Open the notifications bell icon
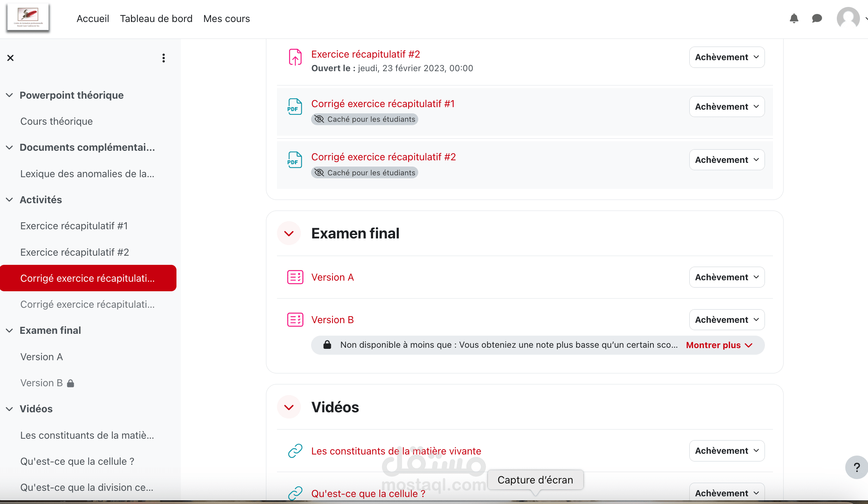The width and height of the screenshot is (868, 504). tap(794, 18)
